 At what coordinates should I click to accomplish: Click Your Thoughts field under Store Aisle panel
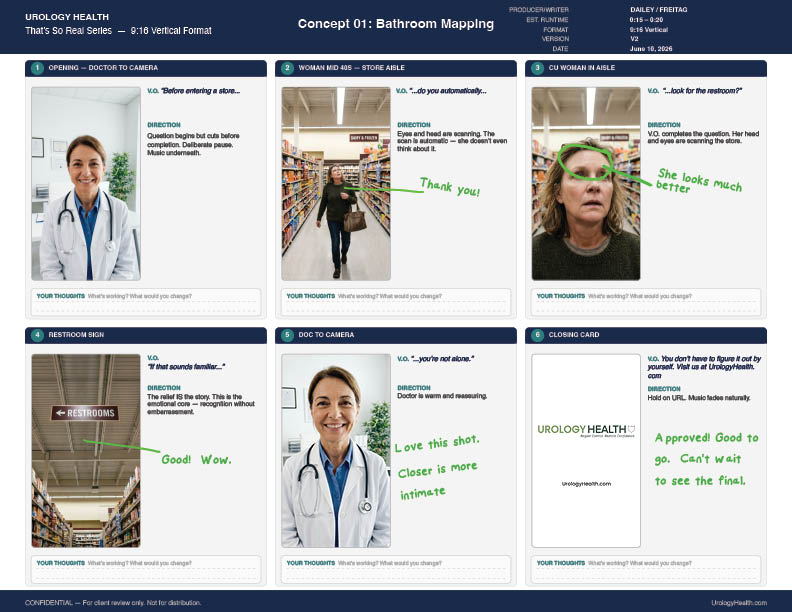pyautogui.click(x=396, y=302)
